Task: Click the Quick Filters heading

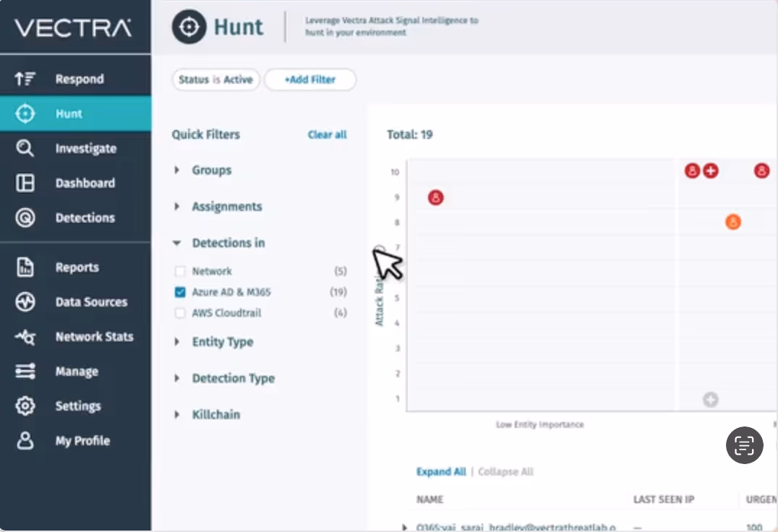Action: [x=205, y=135]
